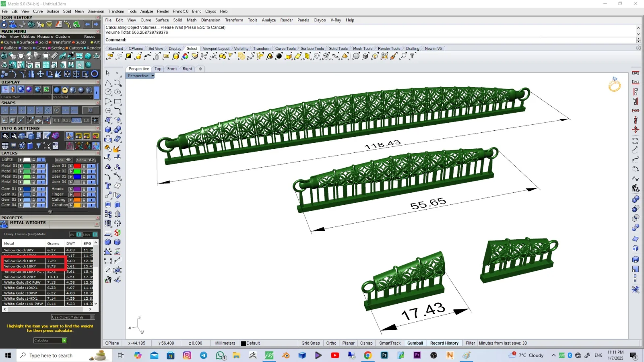Open the Curve Tools toolbar tab
Image resolution: width=644 pixels, height=362 pixels.
coord(285,49)
